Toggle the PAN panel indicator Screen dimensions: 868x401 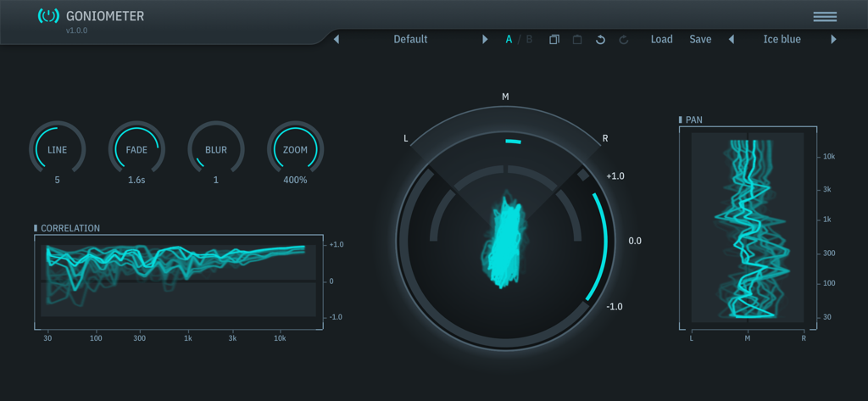681,120
